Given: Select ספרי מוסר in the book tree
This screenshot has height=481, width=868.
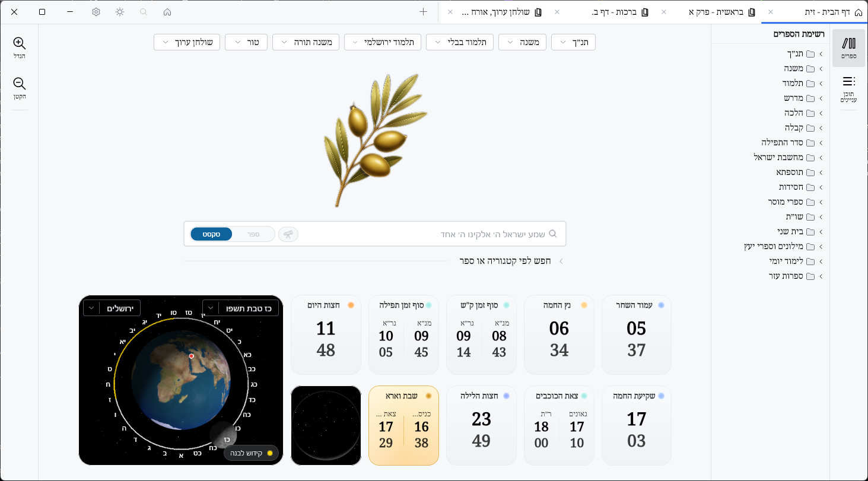Looking at the screenshot, I should 786,202.
